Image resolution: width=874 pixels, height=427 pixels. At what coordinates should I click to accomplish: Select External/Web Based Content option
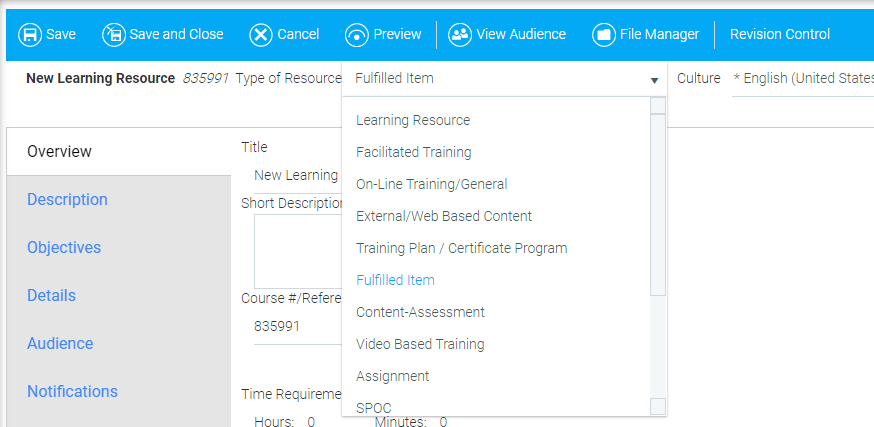click(443, 217)
